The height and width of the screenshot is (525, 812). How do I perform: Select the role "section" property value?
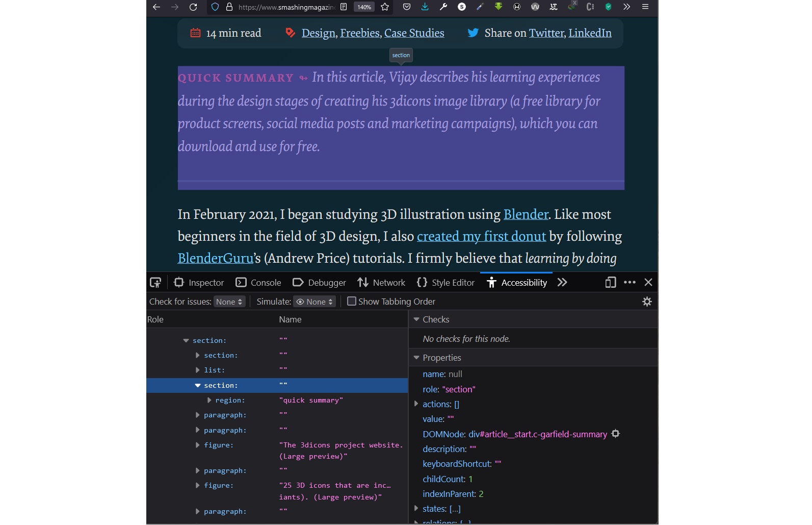(x=459, y=389)
